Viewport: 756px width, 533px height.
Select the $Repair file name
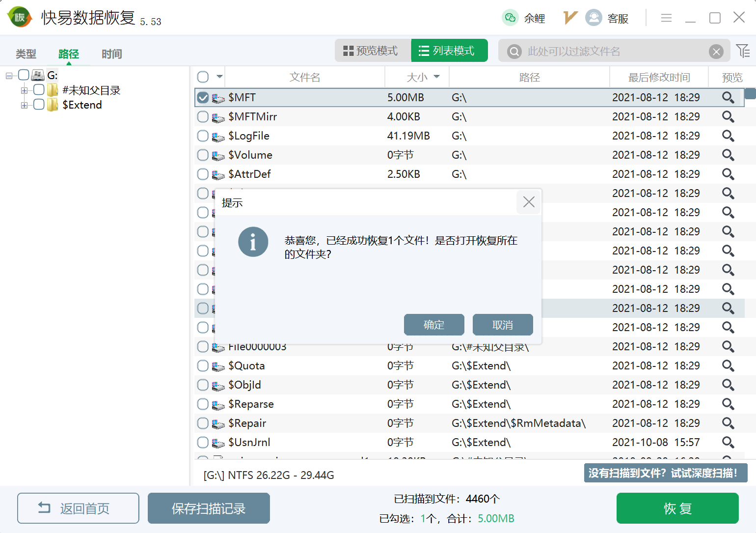(x=247, y=423)
